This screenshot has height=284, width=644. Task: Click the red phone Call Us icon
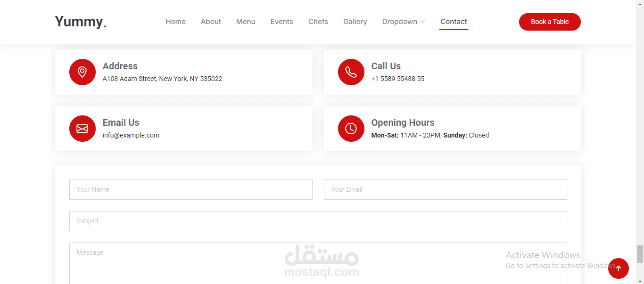pos(351,72)
